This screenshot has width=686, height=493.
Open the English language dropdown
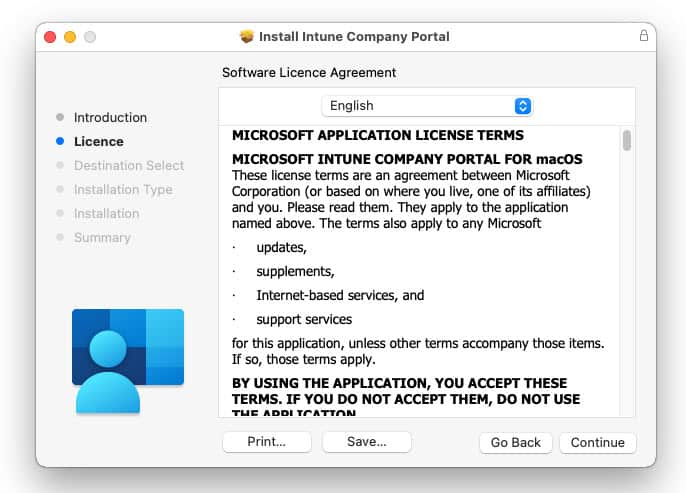[x=427, y=106]
